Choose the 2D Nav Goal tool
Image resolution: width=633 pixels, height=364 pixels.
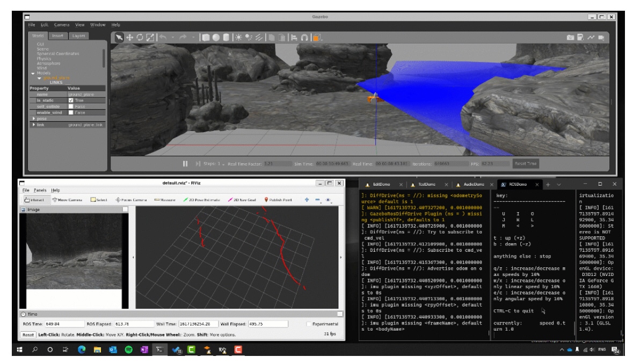point(242,200)
